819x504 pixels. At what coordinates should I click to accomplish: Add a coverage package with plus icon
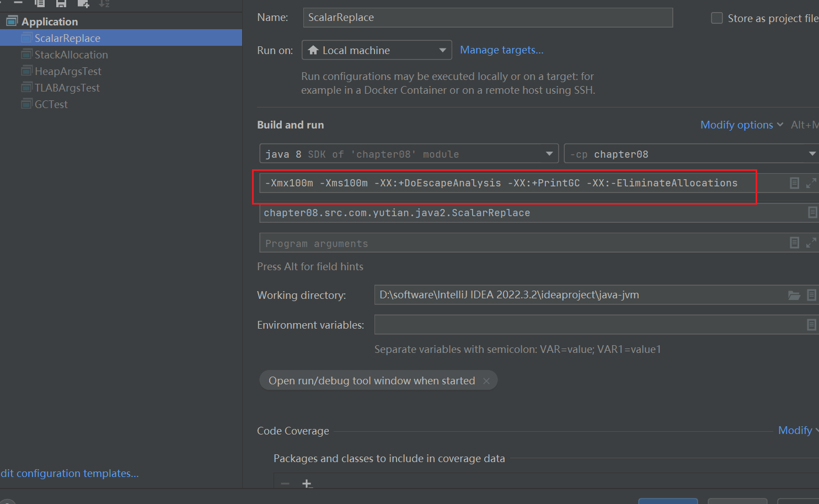(307, 484)
